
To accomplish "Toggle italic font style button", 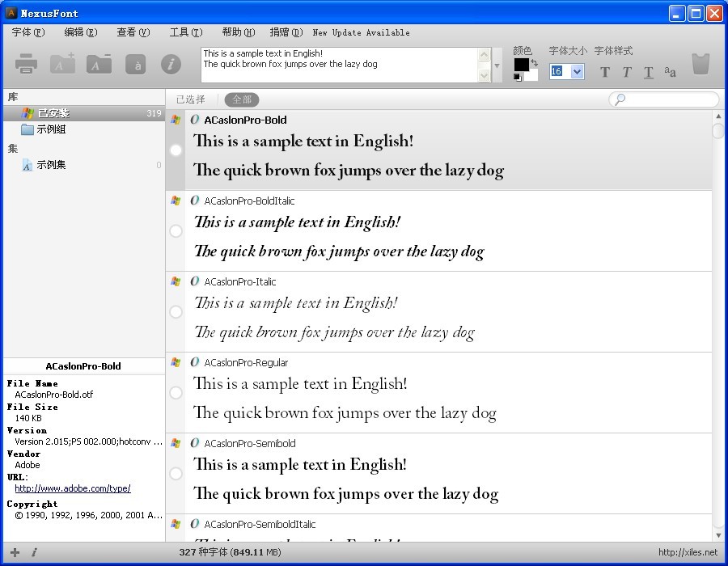I will click(627, 72).
